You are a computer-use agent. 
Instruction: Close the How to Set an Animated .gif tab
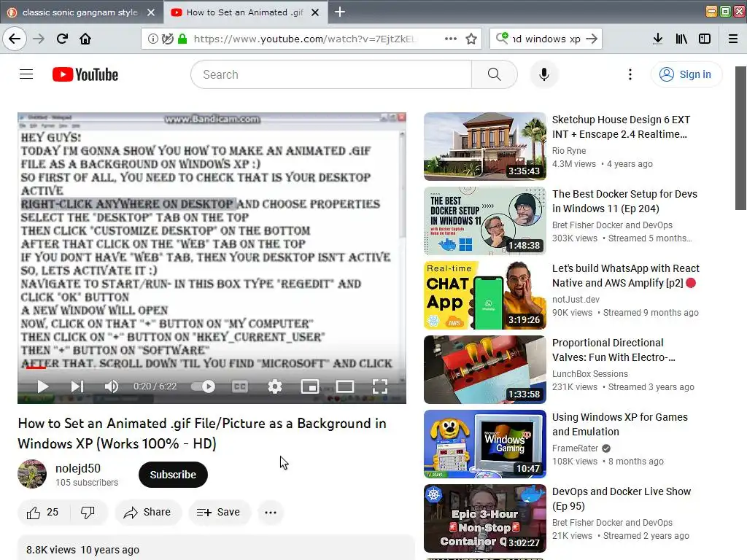coord(315,12)
